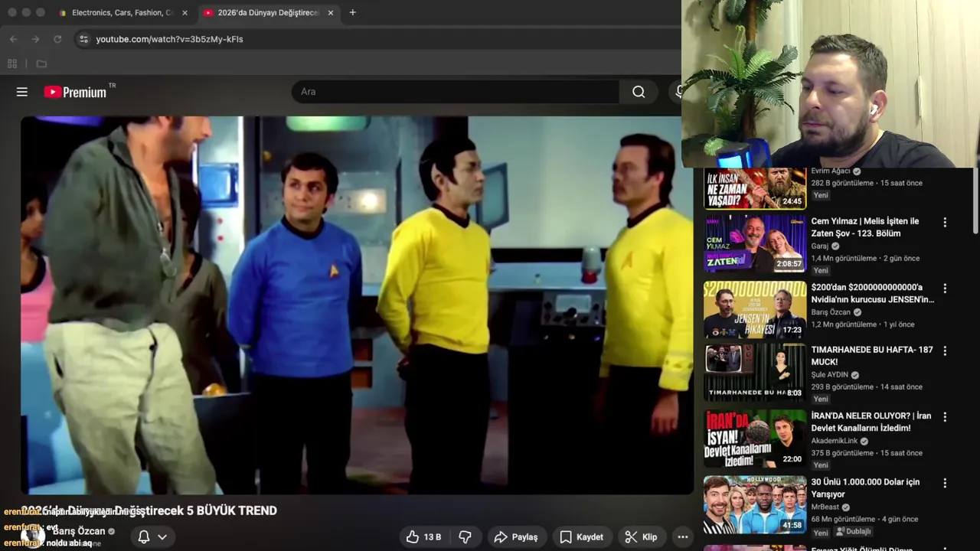Open options menu for Cem Yılmaz video
This screenshot has width=980, height=551.
tap(945, 223)
